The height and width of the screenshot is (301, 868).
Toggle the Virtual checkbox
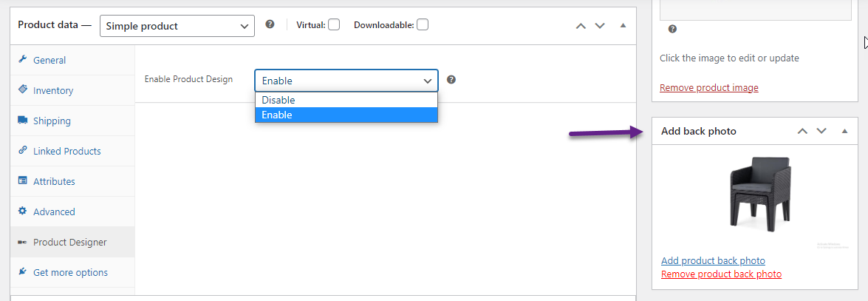[333, 25]
